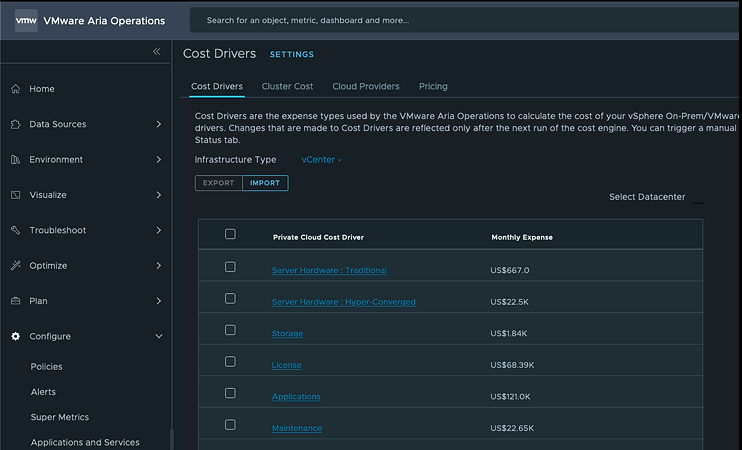Select the Storage row checkbox

(230, 330)
